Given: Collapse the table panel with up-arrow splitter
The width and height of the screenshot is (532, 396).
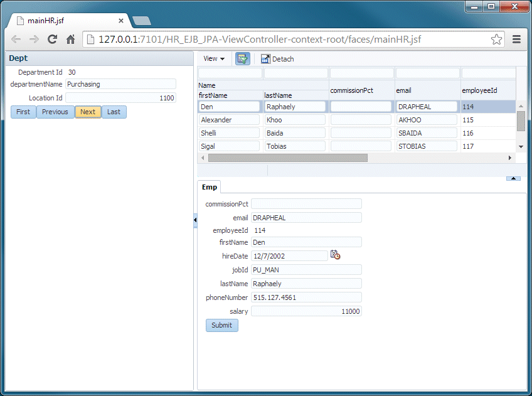Looking at the screenshot, I should coord(513,178).
